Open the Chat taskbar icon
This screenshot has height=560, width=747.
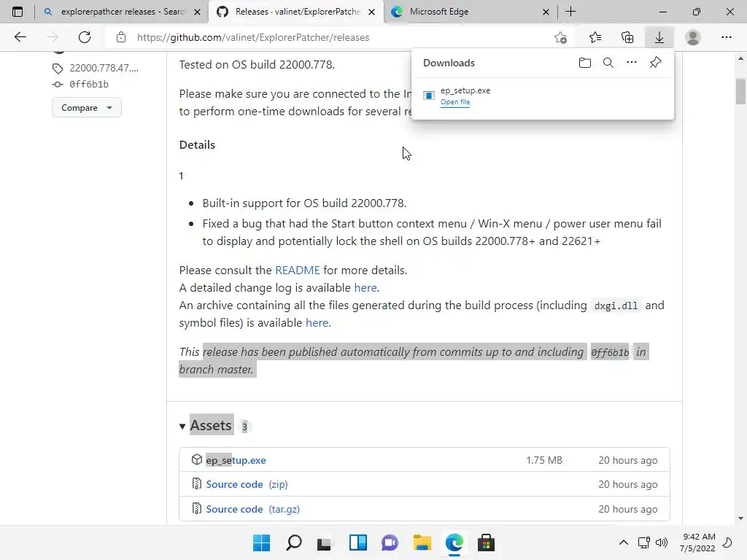coord(390,542)
